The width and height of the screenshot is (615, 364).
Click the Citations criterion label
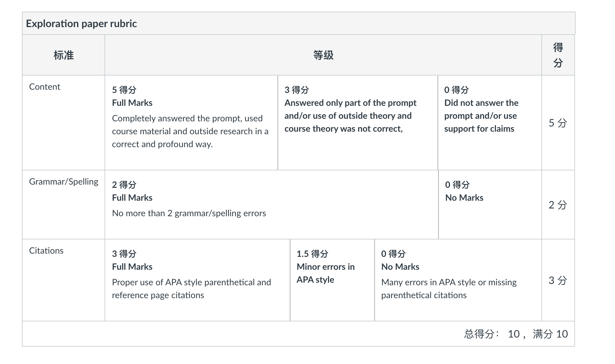[46, 251]
